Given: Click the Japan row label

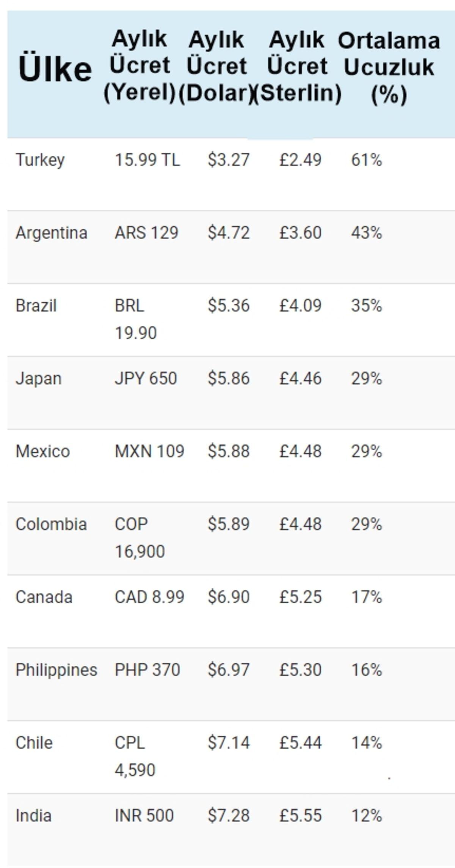Looking at the screenshot, I should point(38,378).
